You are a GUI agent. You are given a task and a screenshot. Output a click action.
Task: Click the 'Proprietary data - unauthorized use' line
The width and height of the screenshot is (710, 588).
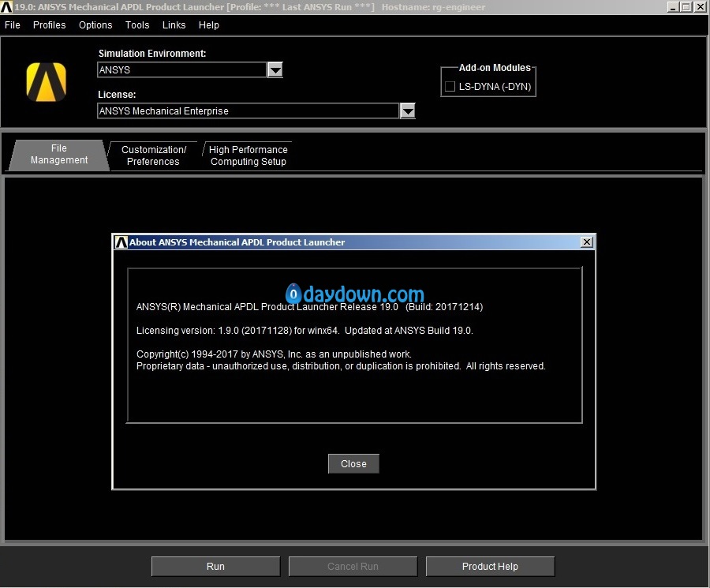coord(341,366)
